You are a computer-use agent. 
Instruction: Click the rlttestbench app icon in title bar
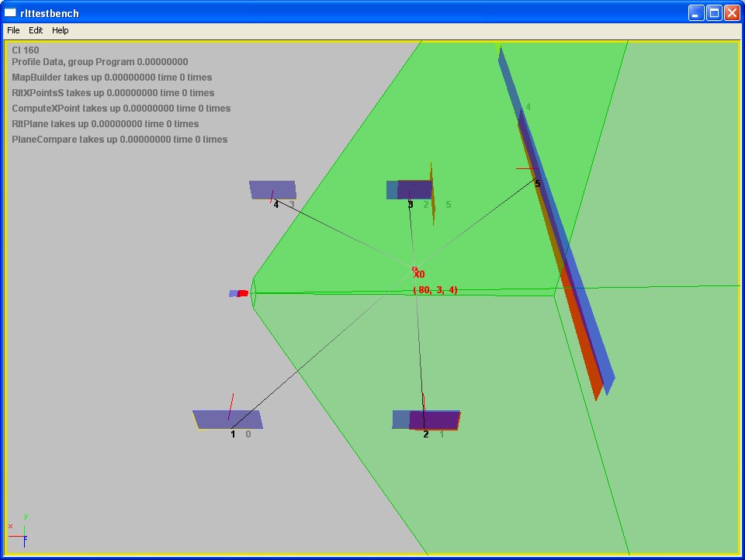tap(10, 12)
